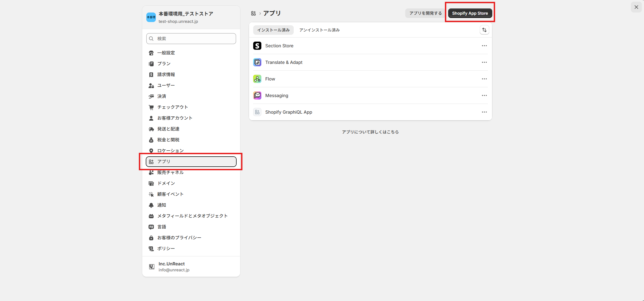Viewport: 644px width, 301px height.
Task: Open more options for Flow
Action: click(484, 79)
